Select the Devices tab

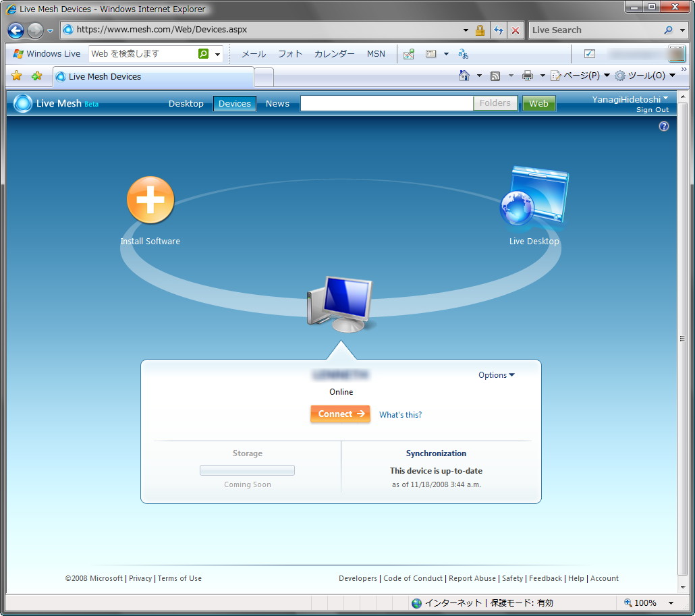[234, 103]
